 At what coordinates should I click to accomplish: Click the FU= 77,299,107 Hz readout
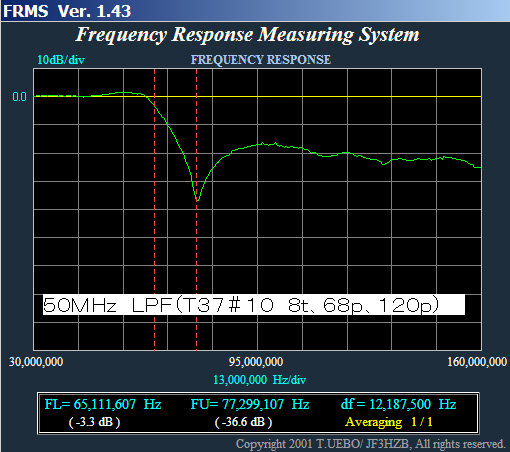point(250,404)
